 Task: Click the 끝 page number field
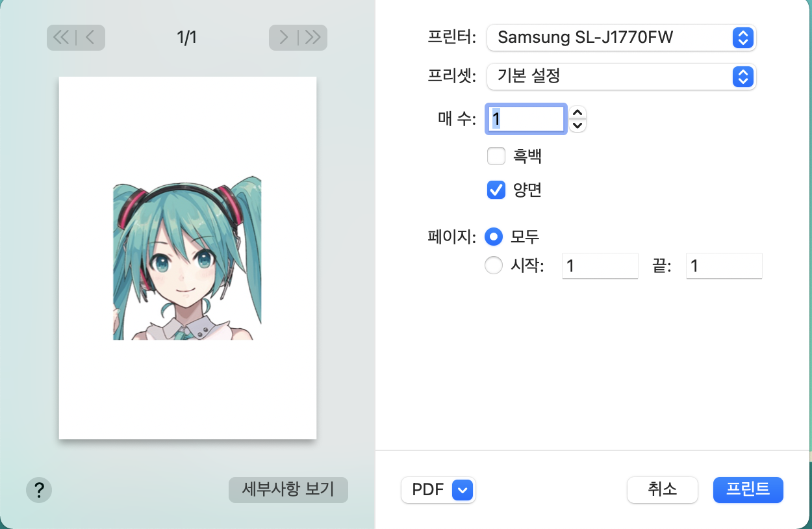pyautogui.click(x=724, y=266)
